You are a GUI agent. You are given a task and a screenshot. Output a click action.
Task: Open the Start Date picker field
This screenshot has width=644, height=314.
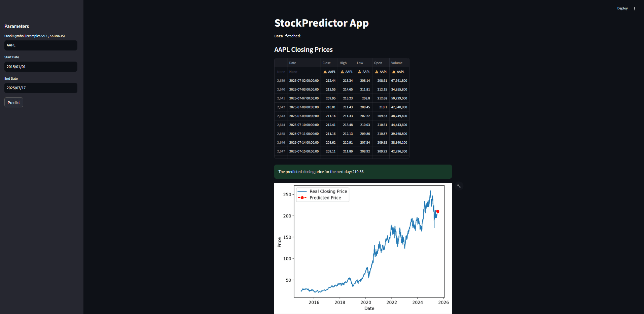pyautogui.click(x=41, y=67)
